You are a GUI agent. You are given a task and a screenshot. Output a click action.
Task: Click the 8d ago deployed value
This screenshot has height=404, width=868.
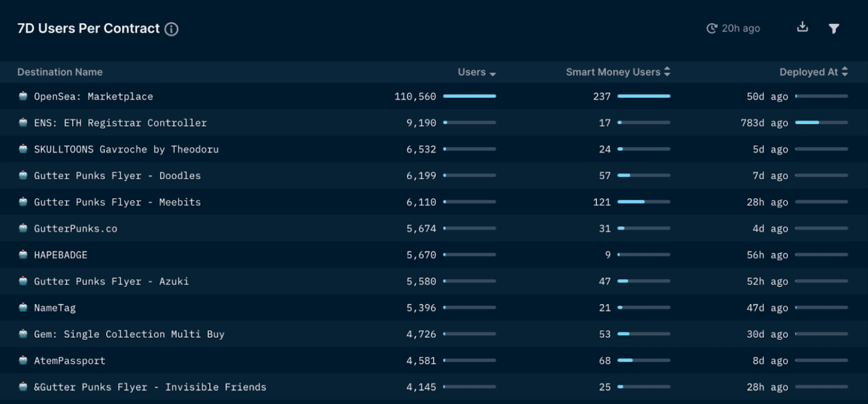(770, 361)
